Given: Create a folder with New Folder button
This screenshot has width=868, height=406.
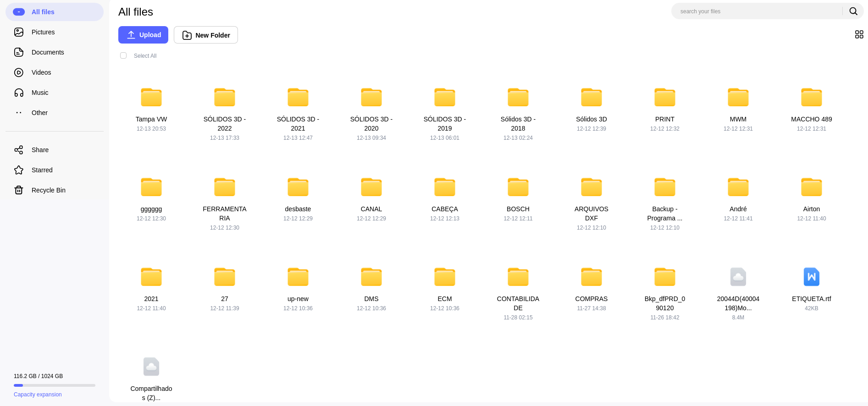Looking at the screenshot, I should [x=206, y=35].
